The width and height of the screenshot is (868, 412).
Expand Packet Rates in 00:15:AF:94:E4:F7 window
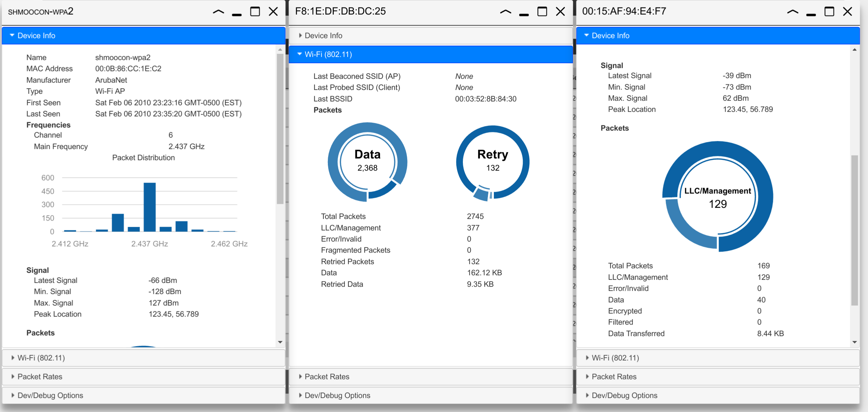(718, 377)
